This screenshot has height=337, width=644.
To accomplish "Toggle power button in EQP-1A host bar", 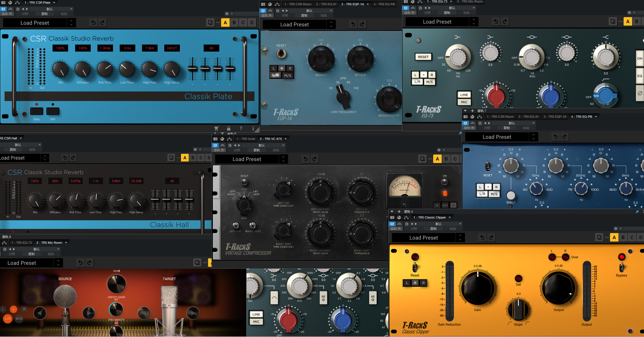I will coord(263,11).
